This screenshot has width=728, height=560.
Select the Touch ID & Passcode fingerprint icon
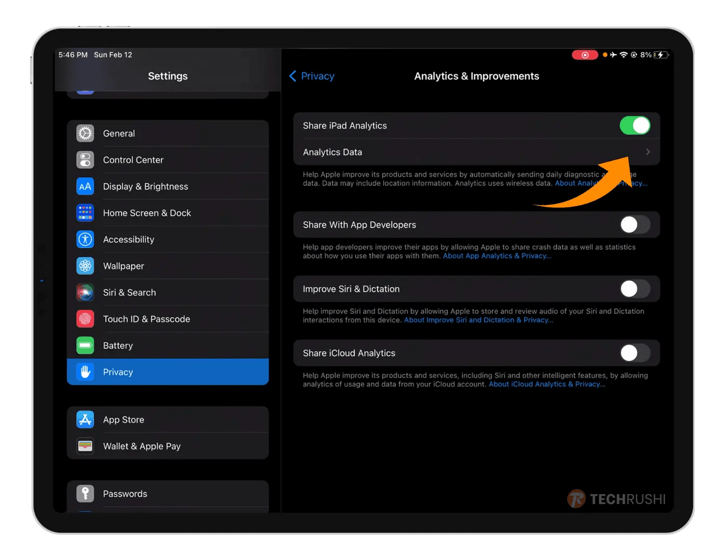85,318
